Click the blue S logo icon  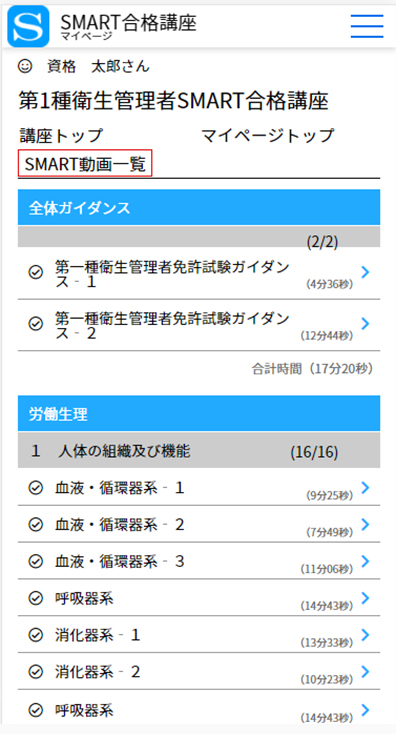(28, 26)
